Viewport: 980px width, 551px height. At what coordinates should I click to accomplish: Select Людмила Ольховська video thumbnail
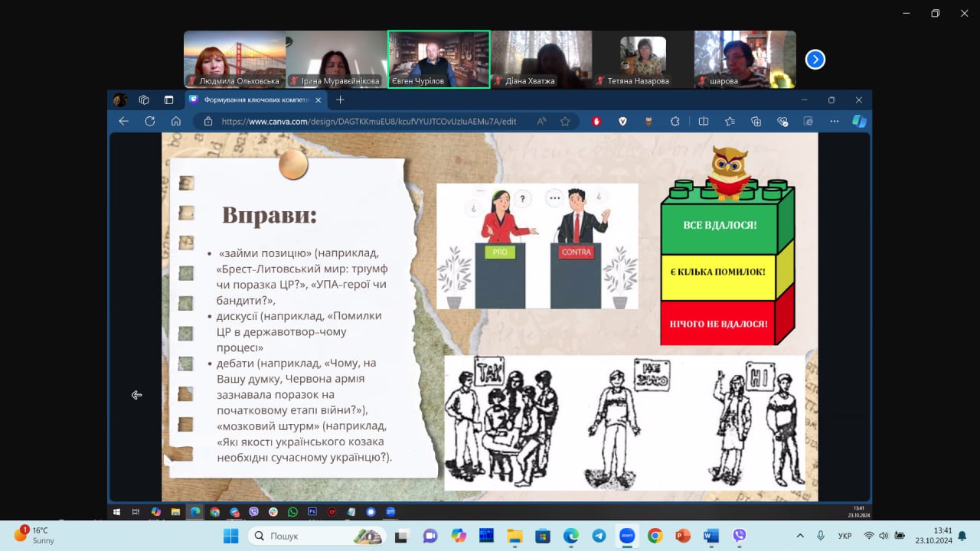click(x=234, y=59)
